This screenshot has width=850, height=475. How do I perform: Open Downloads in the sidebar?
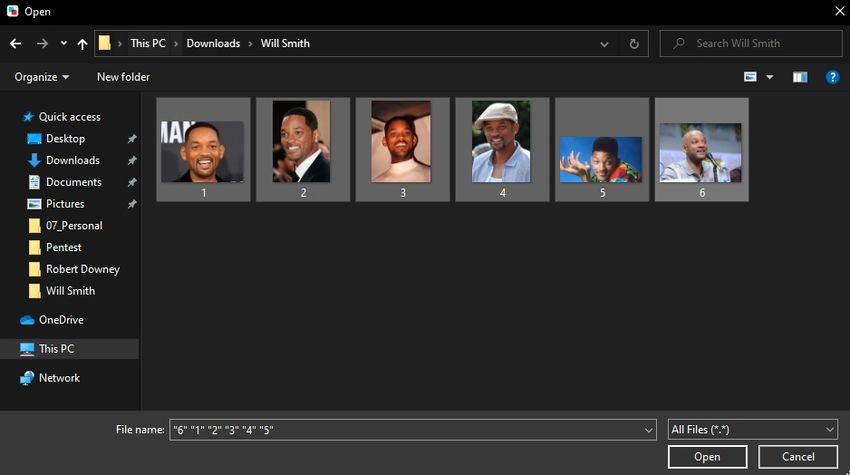point(73,160)
